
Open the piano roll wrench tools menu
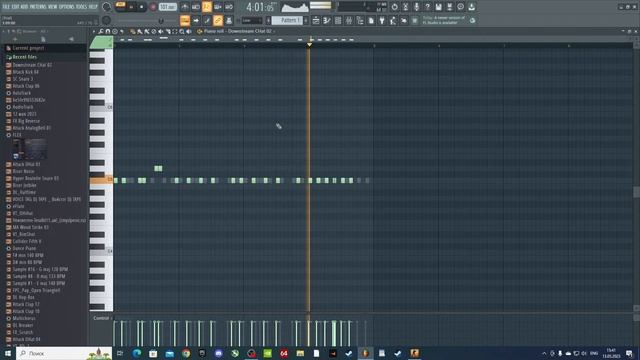point(100,31)
